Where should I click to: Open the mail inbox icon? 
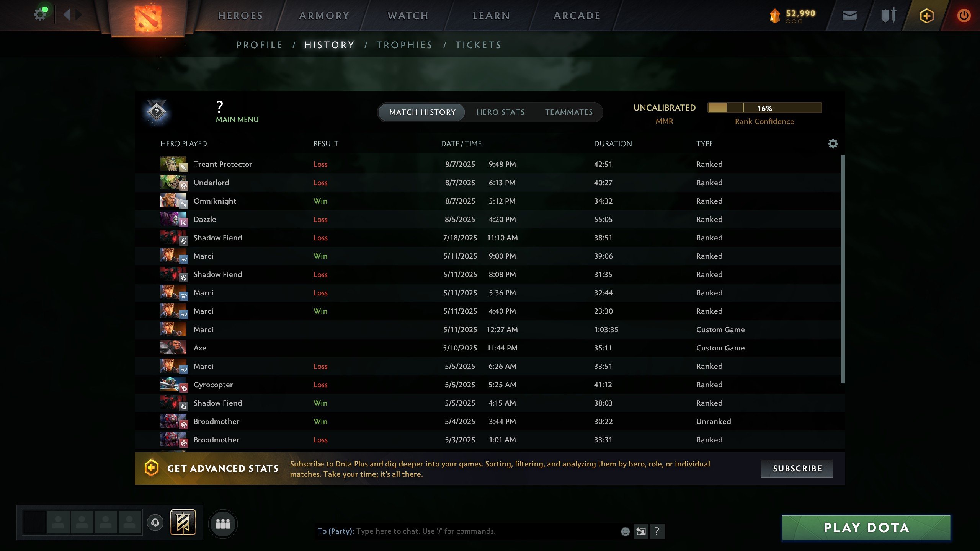[x=849, y=15]
